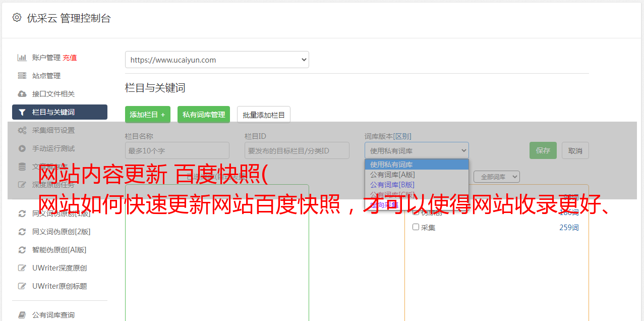Click the 栏目ID input field
Viewport: 644px width, 321px height.
coord(297,150)
